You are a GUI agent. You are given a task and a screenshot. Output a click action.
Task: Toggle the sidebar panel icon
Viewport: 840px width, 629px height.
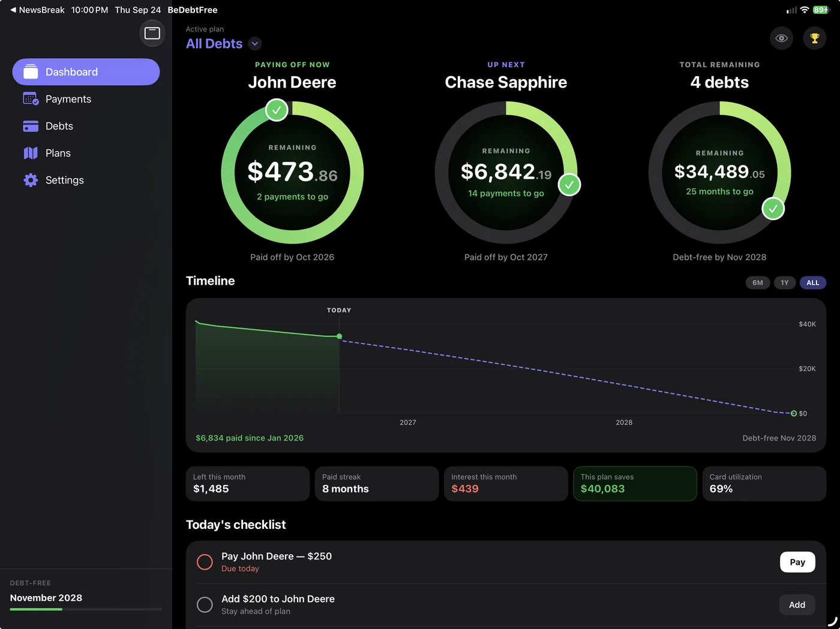152,33
